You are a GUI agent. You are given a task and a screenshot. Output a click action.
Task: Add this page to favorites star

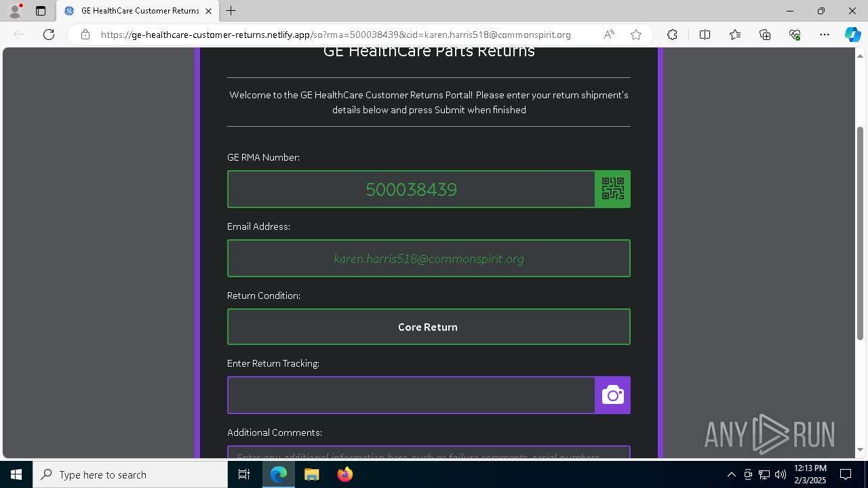(636, 35)
